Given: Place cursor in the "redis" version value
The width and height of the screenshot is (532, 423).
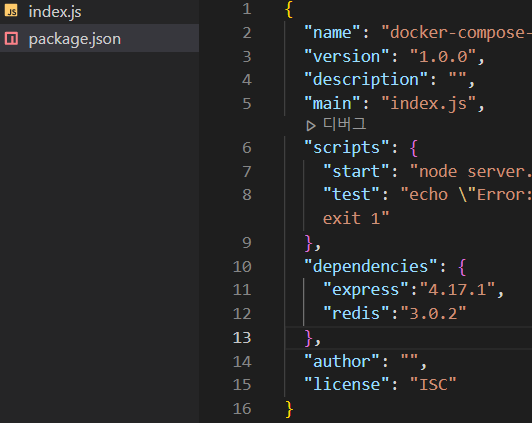Looking at the screenshot, I should [x=434, y=313].
